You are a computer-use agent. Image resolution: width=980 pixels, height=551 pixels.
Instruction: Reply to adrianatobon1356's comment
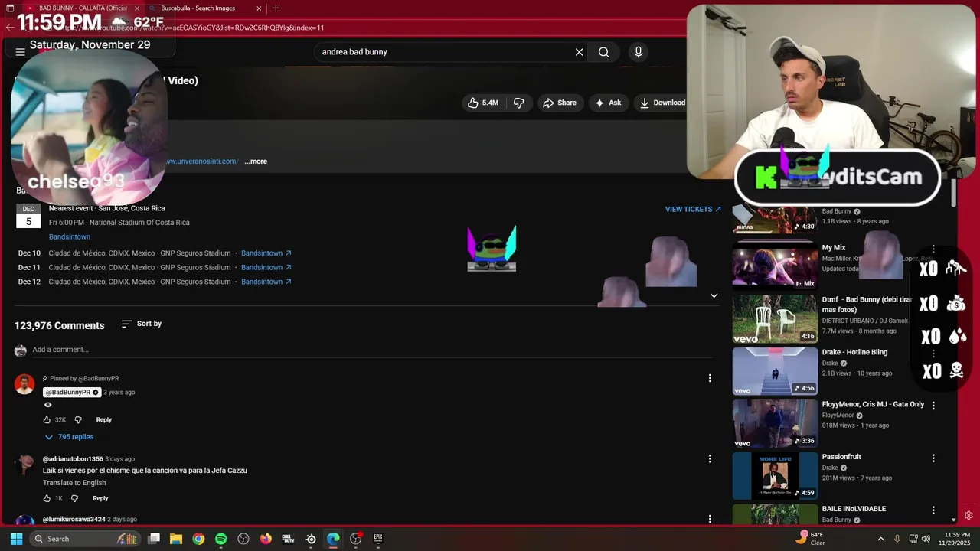point(100,498)
